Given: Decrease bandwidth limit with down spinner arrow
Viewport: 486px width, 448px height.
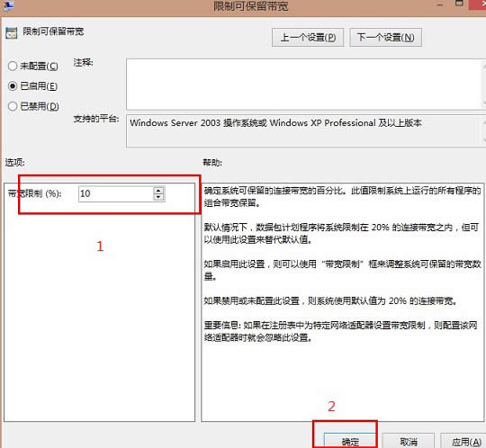Looking at the screenshot, I should point(158,198).
